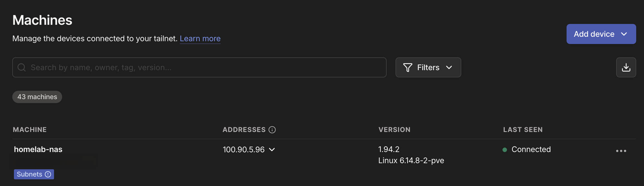Click the green Connected status dot
The image size is (644, 186).
pyautogui.click(x=504, y=150)
